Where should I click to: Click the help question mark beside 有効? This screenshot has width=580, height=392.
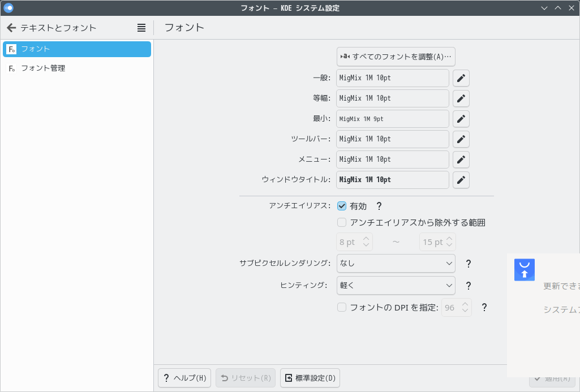point(379,206)
